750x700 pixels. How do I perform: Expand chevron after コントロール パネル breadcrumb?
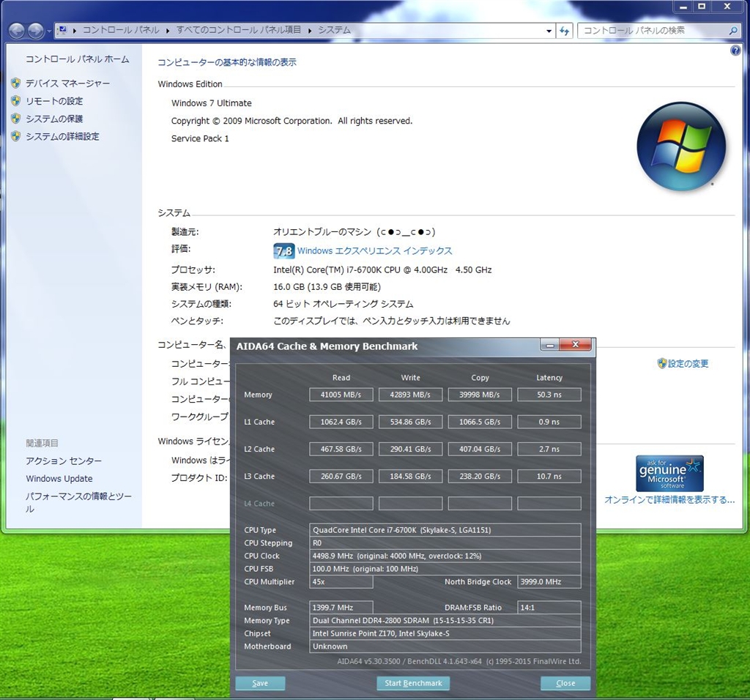168,31
